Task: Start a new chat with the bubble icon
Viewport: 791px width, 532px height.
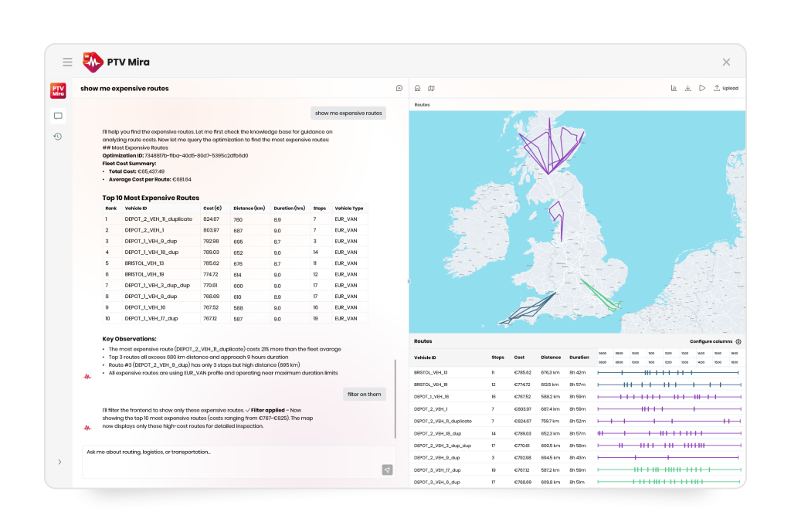Action: 399,88
